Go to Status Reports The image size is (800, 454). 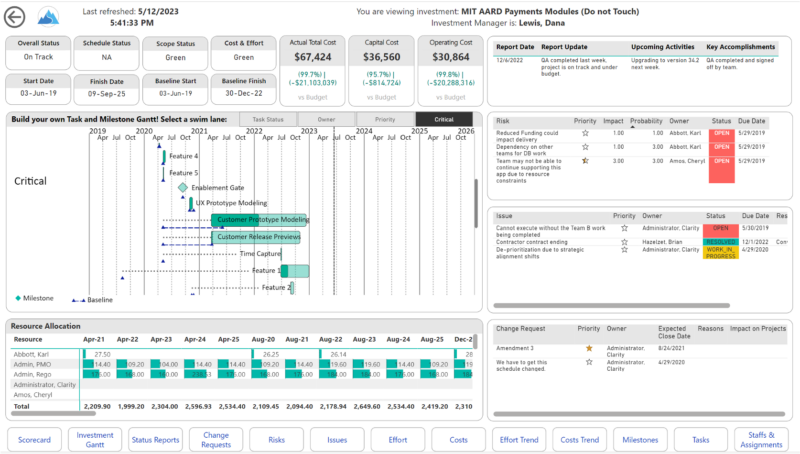pyautogui.click(x=156, y=440)
